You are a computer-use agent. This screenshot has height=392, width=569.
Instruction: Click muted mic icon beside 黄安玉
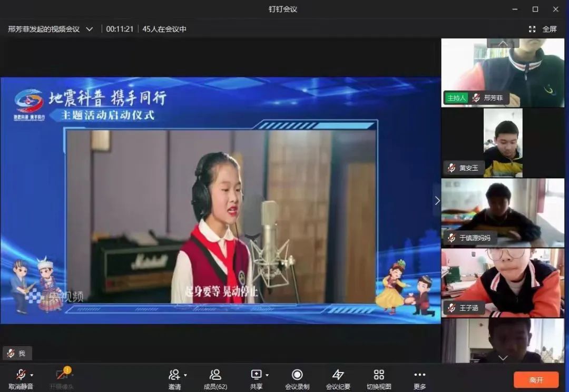(452, 168)
